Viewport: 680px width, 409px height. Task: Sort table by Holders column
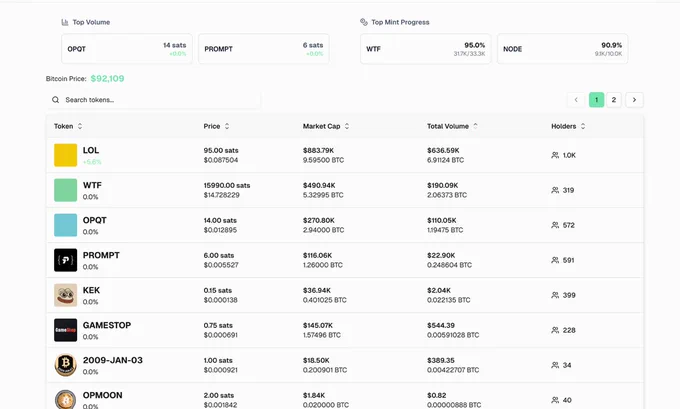coord(568,126)
